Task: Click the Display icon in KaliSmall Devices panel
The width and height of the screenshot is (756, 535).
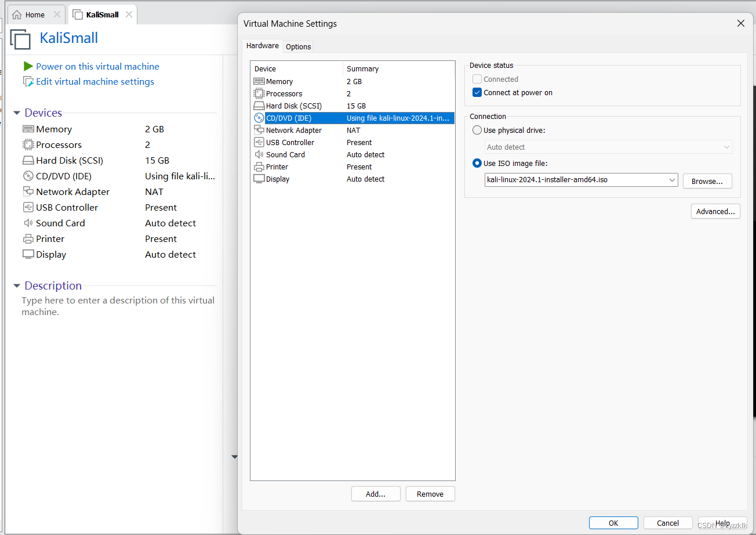Action: tap(28, 255)
